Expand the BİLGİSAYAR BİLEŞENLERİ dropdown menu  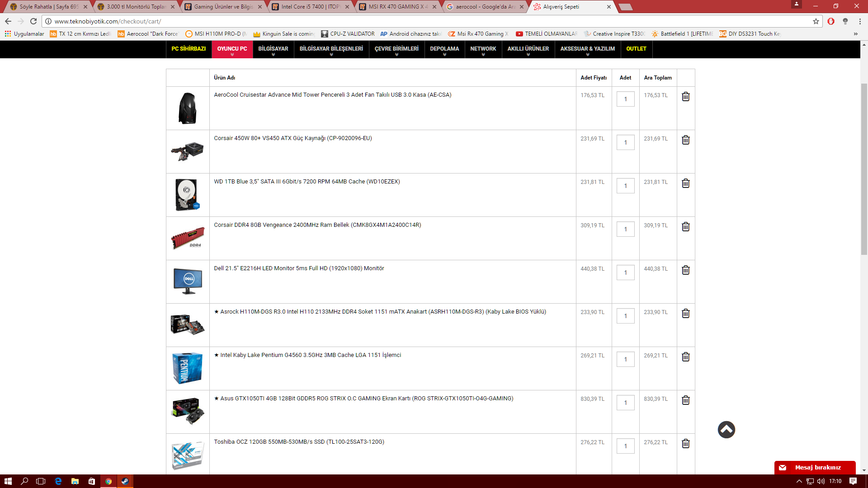click(x=331, y=49)
